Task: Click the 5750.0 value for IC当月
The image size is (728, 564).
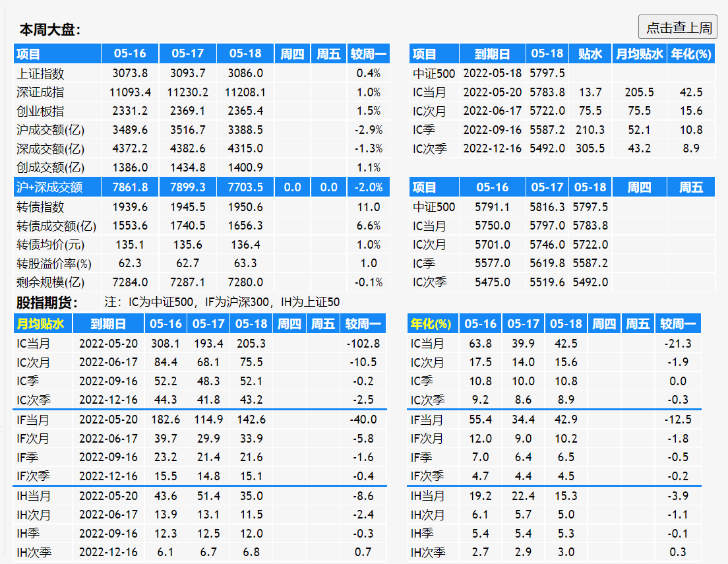Action: [x=492, y=226]
